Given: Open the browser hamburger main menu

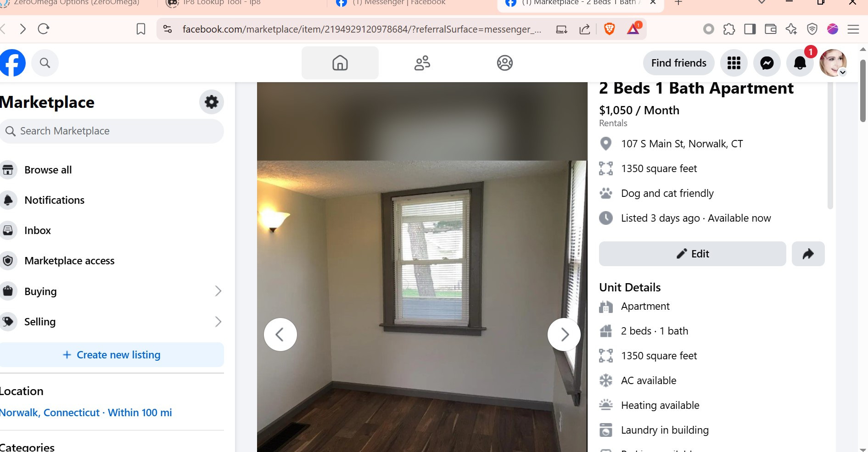Looking at the screenshot, I should [x=853, y=29].
